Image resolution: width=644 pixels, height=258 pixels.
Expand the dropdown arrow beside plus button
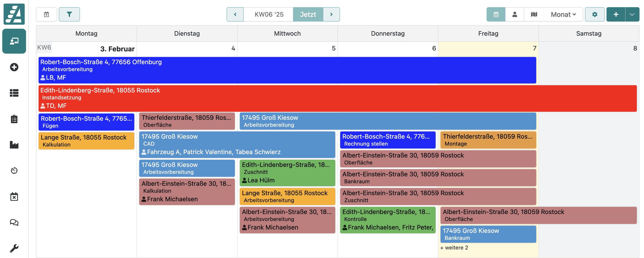point(632,15)
